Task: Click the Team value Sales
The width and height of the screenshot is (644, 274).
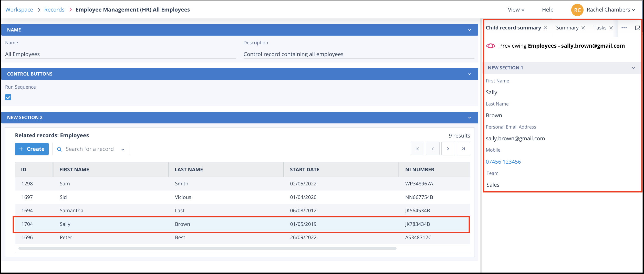Action: coord(493,185)
